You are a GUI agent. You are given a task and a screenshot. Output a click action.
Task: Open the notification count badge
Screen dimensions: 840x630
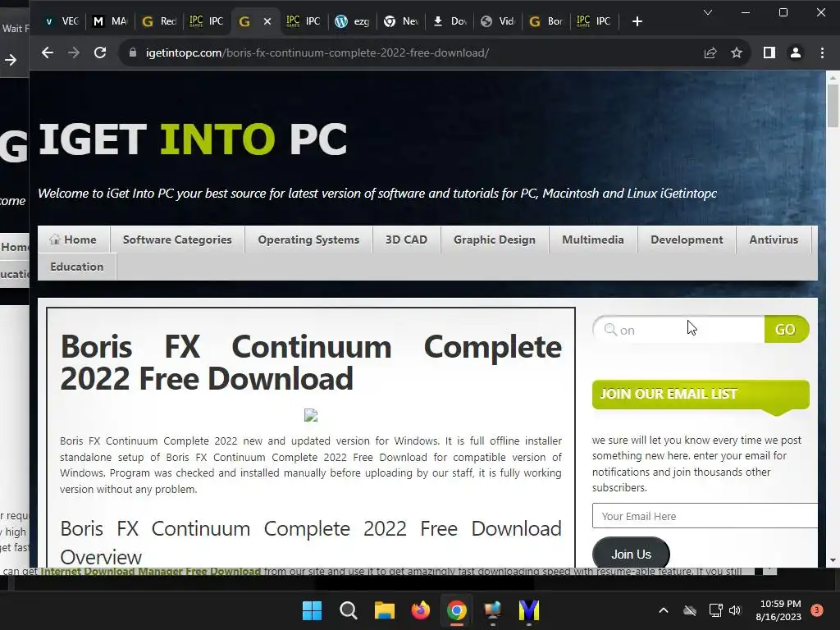click(x=817, y=610)
